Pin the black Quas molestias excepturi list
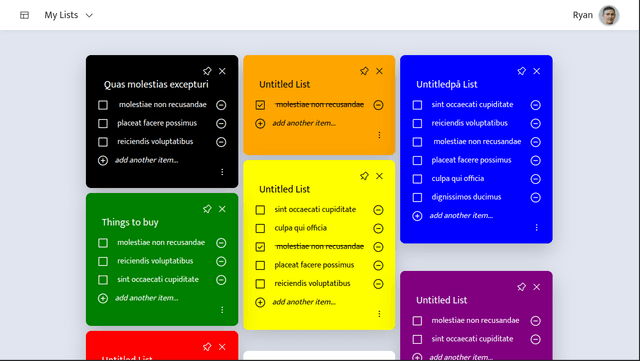640x361 pixels. point(207,71)
